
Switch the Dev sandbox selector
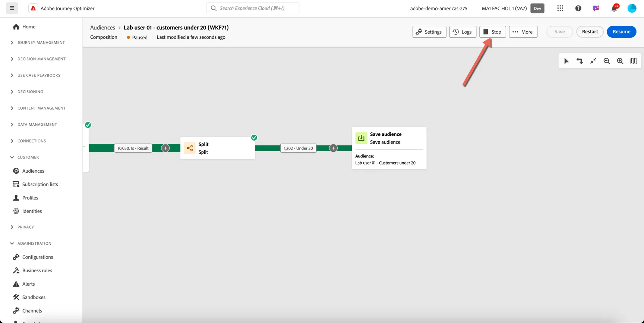[x=537, y=8]
